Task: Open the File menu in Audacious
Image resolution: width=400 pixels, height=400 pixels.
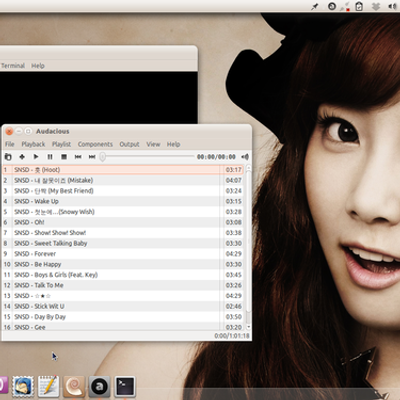Action: point(10,144)
